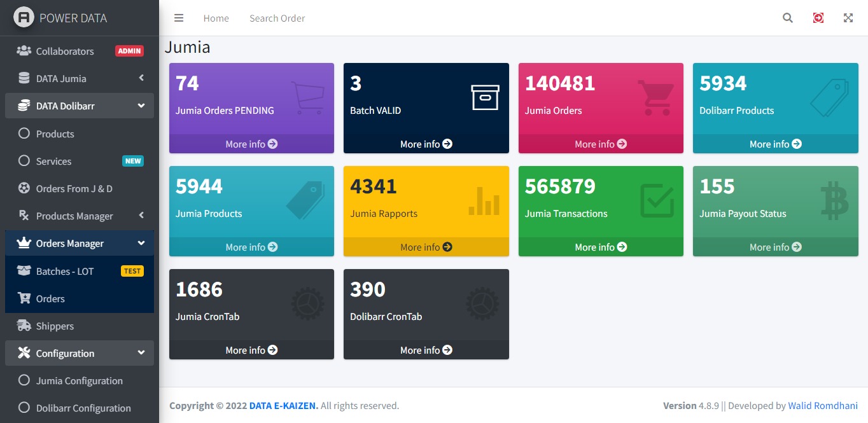Collapse the Orders Manager submenu chevron
This screenshot has height=423, width=868.
click(141, 243)
